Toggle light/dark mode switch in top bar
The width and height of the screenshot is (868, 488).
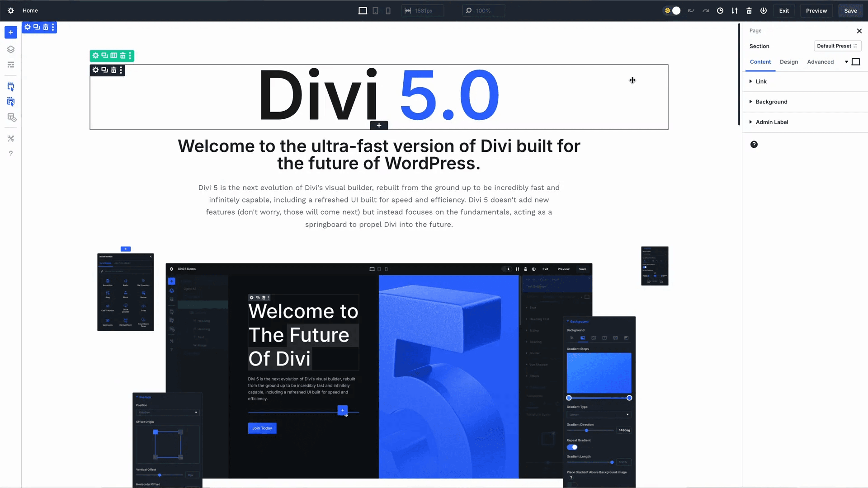pyautogui.click(x=672, y=10)
